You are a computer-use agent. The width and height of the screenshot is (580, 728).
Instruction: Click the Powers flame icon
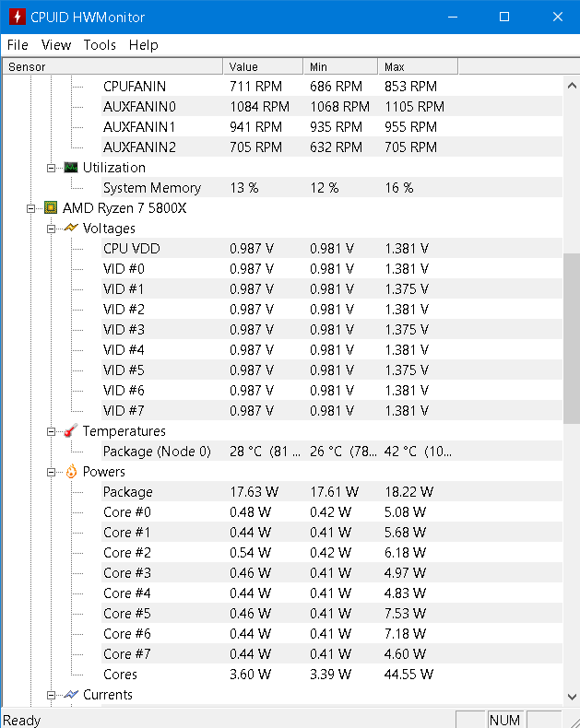71,472
